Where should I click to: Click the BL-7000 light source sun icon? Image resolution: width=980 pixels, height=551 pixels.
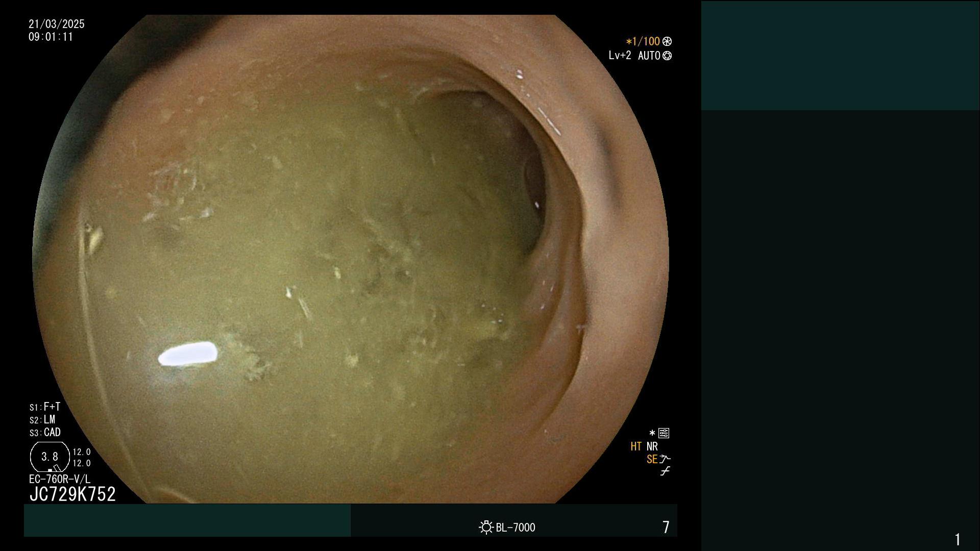pyautogui.click(x=486, y=527)
